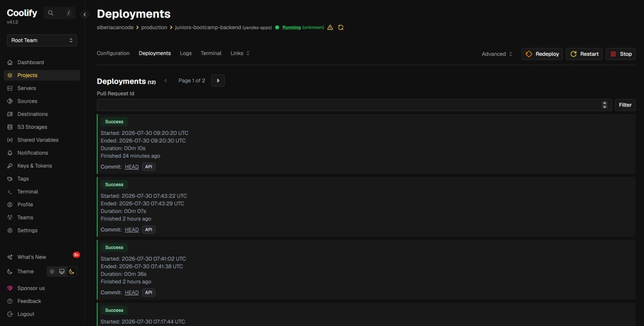The height and width of the screenshot is (326, 644).
Task: Click the previous page arrow
Action: [165, 80]
